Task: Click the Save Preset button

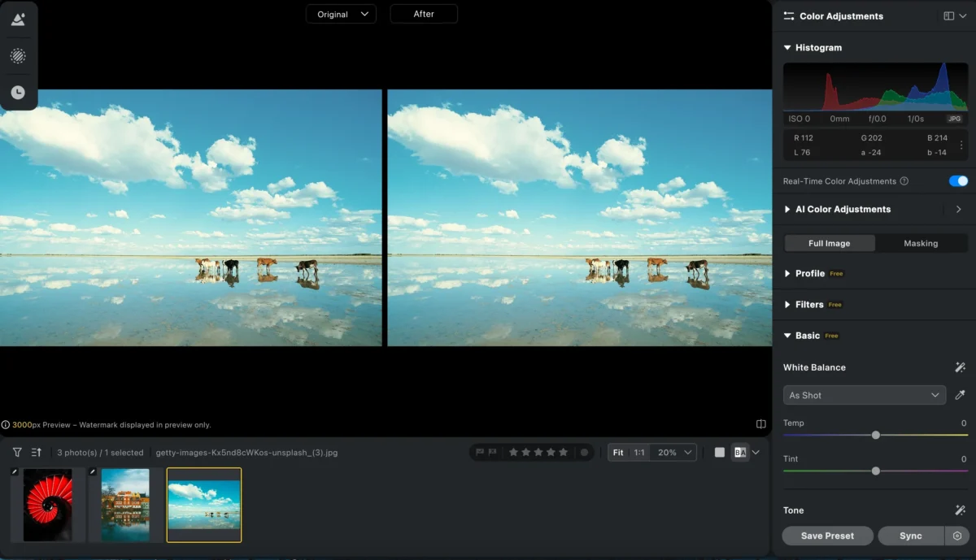Action: tap(827, 536)
